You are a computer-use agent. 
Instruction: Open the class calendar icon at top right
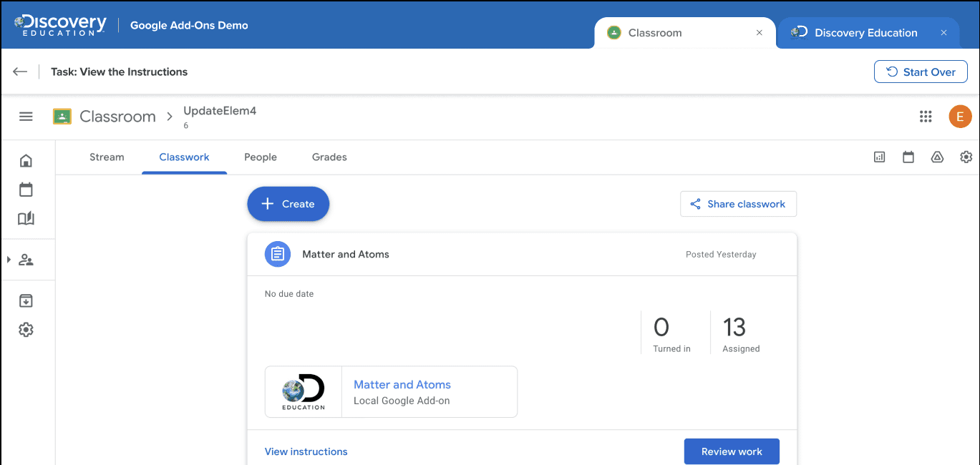[908, 157]
